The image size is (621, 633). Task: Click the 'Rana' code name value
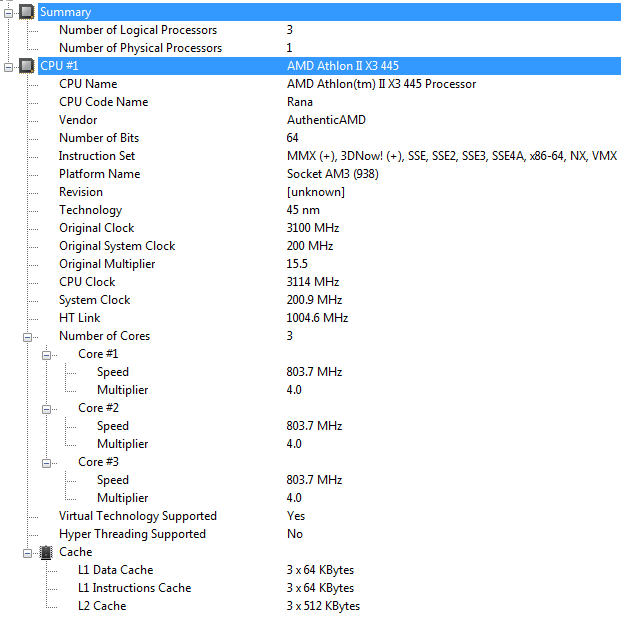click(x=300, y=102)
